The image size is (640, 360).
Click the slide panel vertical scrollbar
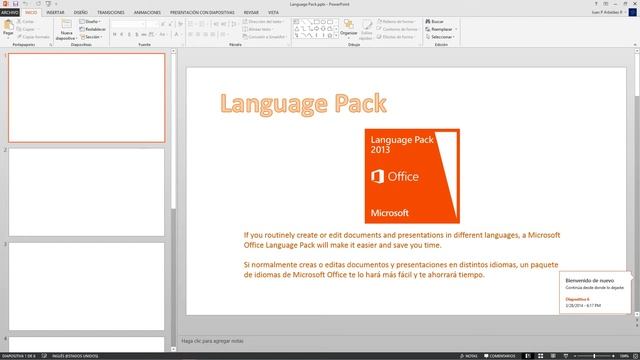click(173, 200)
